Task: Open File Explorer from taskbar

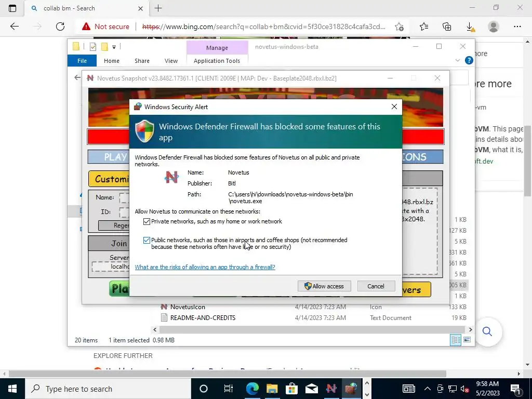Action: coord(272,389)
